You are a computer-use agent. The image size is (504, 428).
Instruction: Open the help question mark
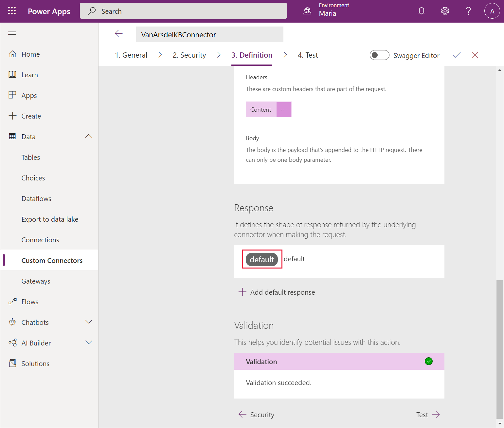coord(468,11)
